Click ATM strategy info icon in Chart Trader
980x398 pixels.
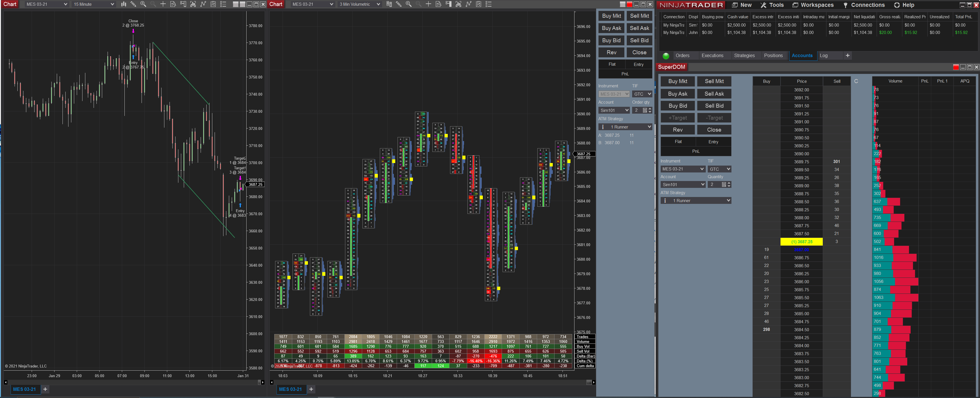tap(603, 127)
